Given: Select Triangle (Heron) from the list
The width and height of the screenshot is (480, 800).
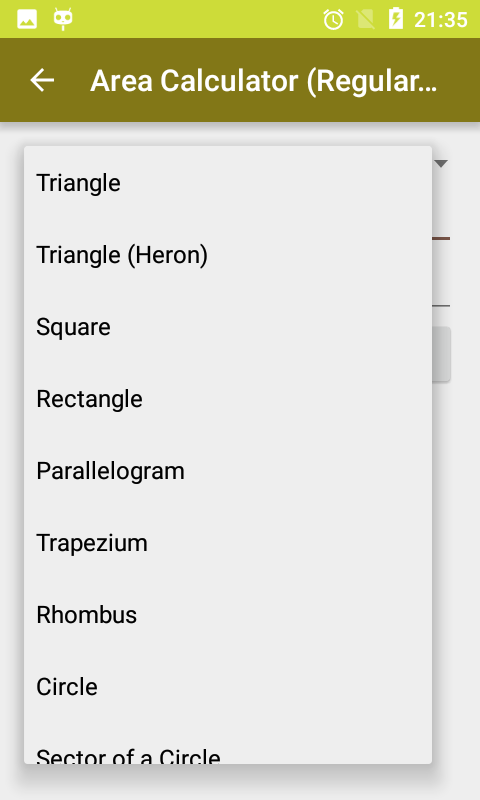Looking at the screenshot, I should (x=228, y=255).
